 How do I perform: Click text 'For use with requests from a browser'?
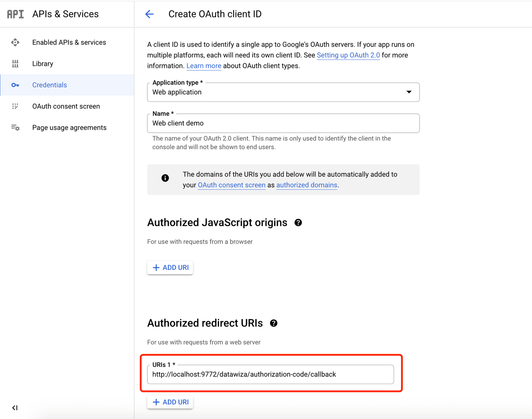coord(200,242)
